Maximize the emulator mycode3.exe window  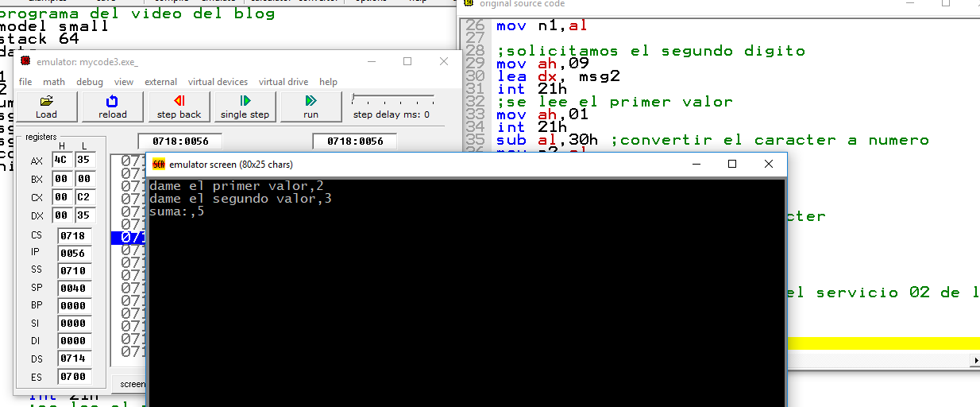[x=407, y=61]
